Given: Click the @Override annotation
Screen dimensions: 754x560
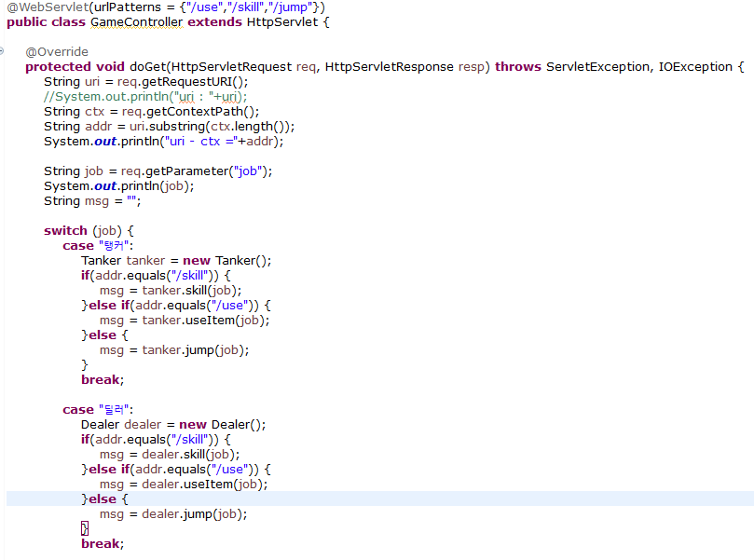Looking at the screenshot, I should pyautogui.click(x=57, y=52).
